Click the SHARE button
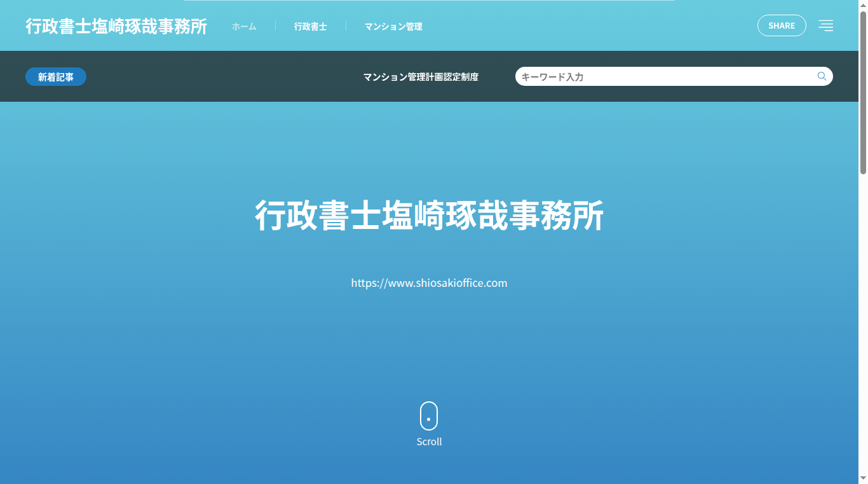Viewport: 868px width, 484px height. (782, 25)
